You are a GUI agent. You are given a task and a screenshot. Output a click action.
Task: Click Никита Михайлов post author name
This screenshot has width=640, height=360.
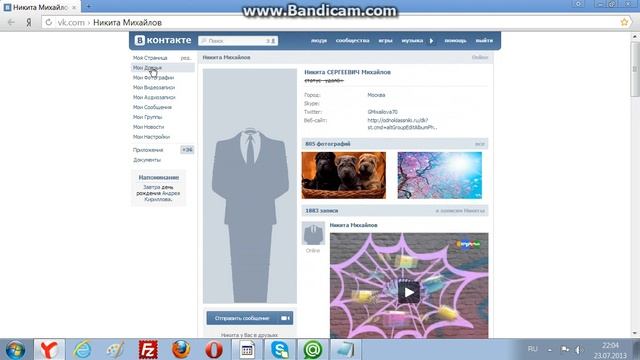tap(353, 225)
